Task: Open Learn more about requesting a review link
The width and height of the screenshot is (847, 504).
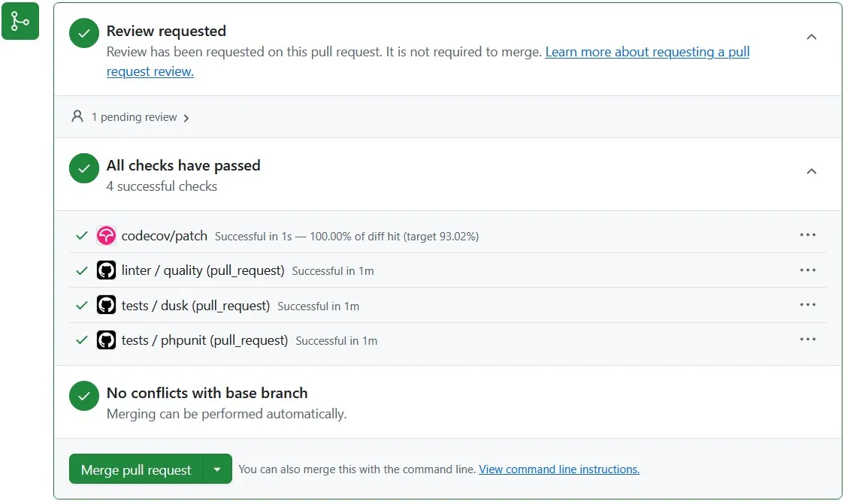Action: [x=647, y=53]
